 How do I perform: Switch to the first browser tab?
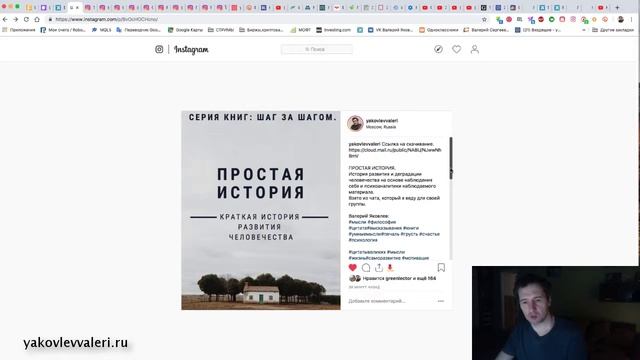[30, 7]
